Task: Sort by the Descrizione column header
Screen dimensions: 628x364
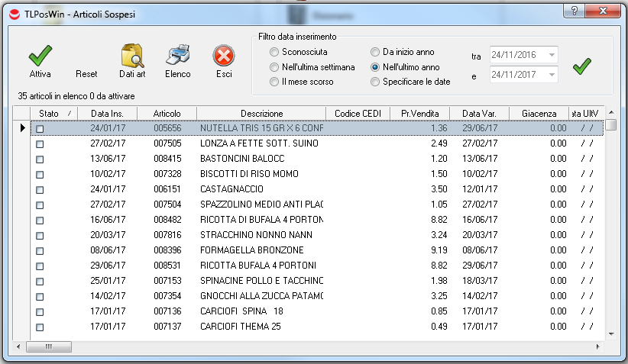Action: [261, 114]
